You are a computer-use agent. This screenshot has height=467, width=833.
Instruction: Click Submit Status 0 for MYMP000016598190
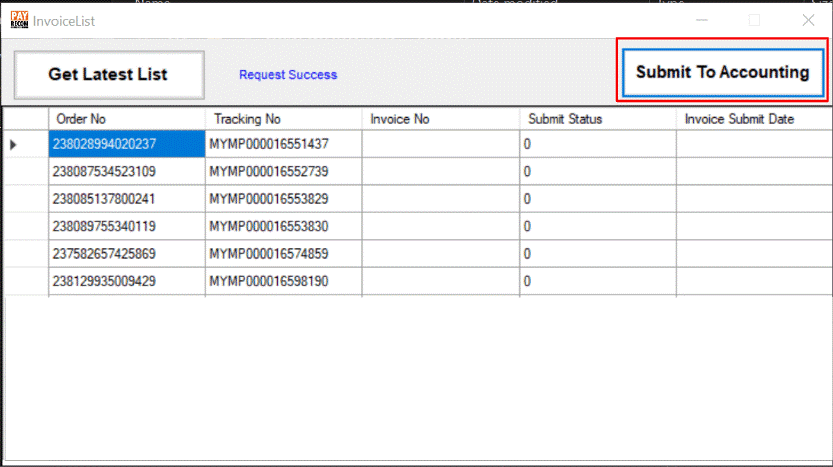coord(598,281)
